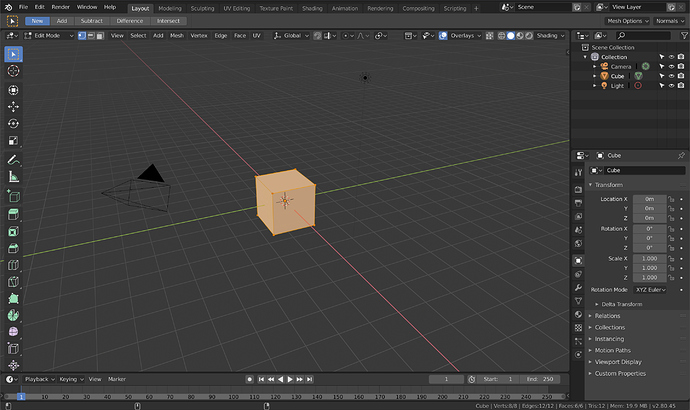
Task: Select the Shrink/Fatten tool
Action: [x=13, y=365]
